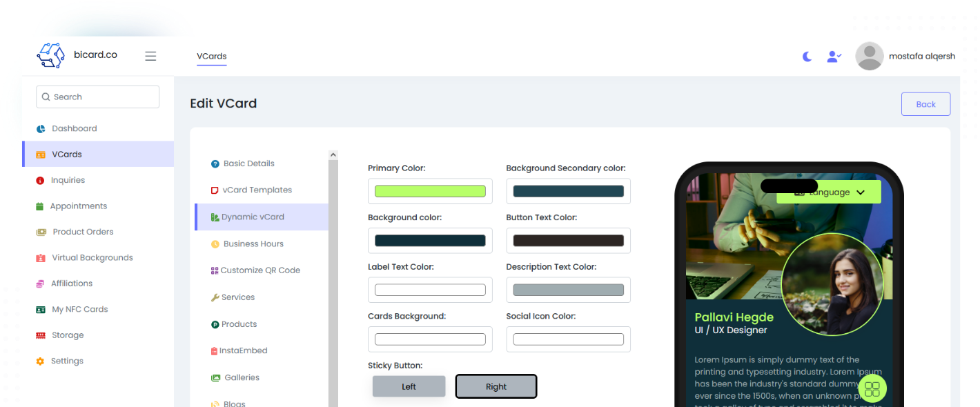This screenshot has width=980, height=407.
Task: Pick the green Primary Color swatch
Action: click(x=430, y=191)
